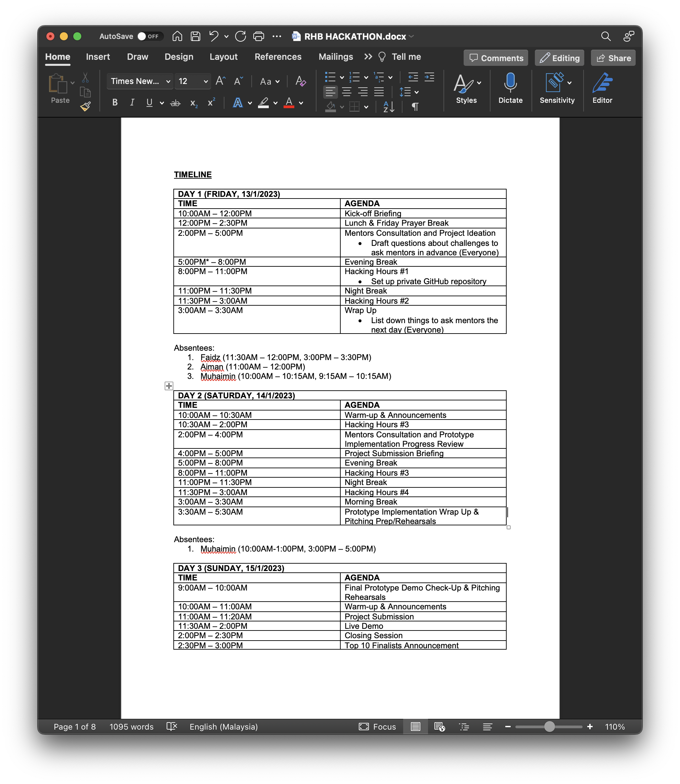The height and width of the screenshot is (784, 680).
Task: Expand the Change Case Aa dropdown
Action: point(269,82)
